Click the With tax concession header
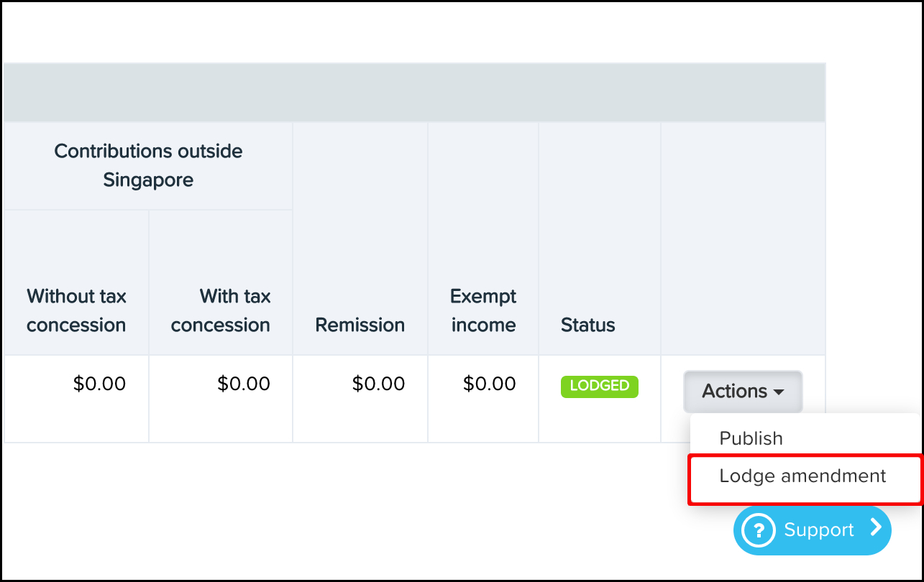924x582 pixels. (221, 310)
